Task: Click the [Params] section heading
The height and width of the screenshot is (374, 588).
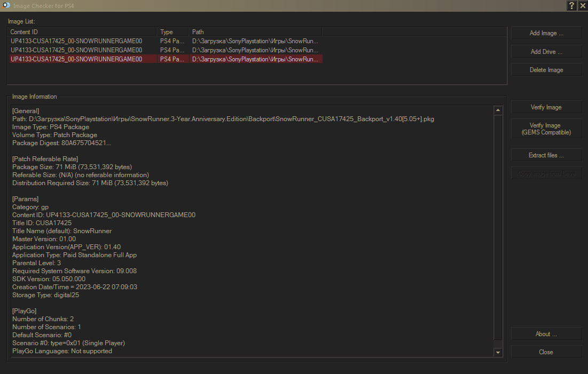Action: pyautogui.click(x=25, y=199)
